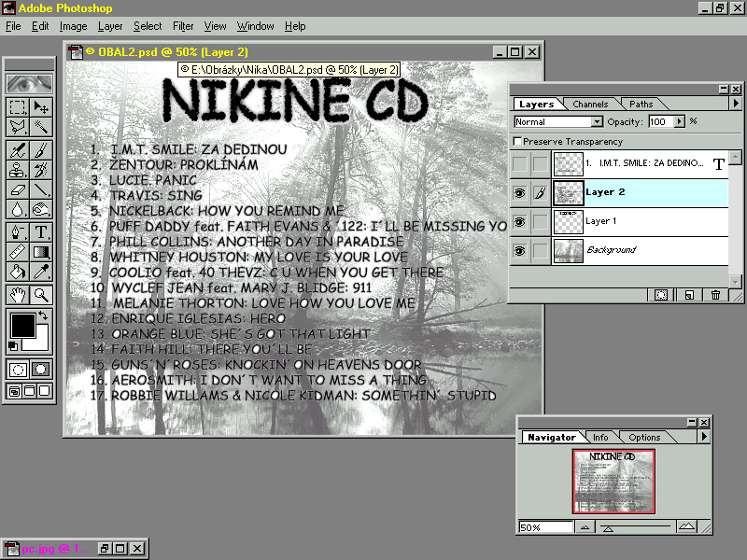Open the Image menu
747x560 pixels.
73,26
